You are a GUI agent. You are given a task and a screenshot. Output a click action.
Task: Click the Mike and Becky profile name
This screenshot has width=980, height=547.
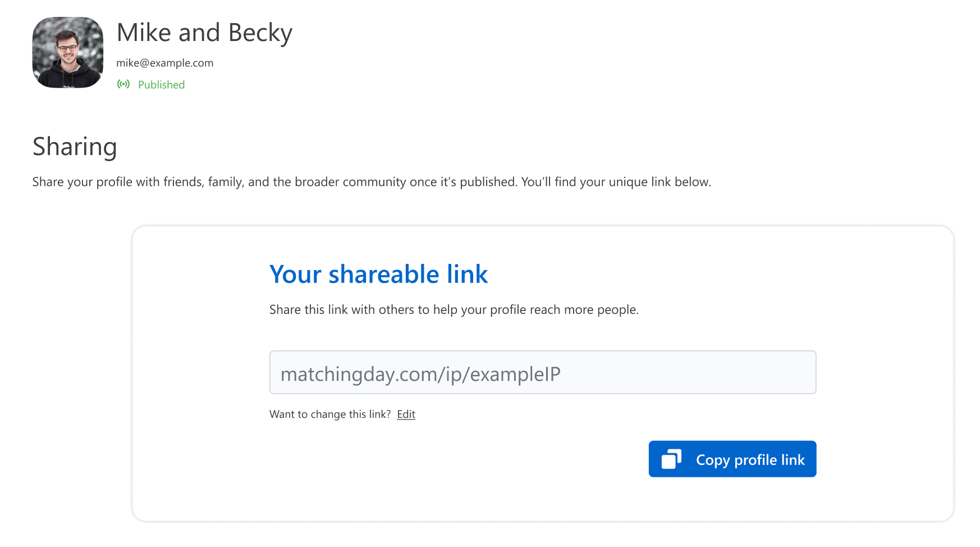pyautogui.click(x=204, y=33)
